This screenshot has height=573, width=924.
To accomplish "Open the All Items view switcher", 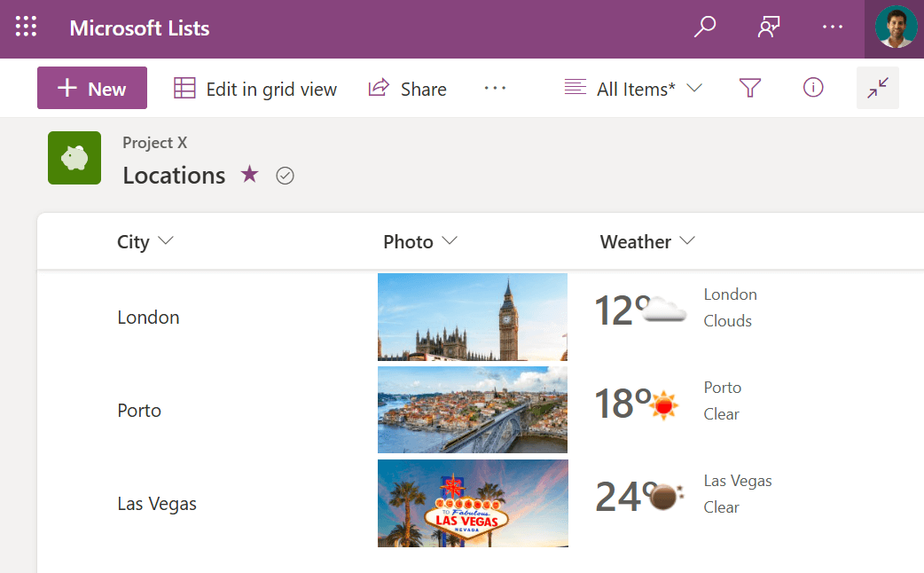I will pos(633,89).
